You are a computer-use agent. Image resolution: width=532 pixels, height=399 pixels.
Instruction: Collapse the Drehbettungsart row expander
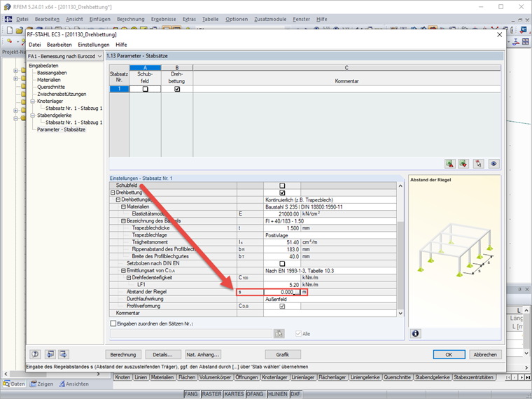(118, 199)
